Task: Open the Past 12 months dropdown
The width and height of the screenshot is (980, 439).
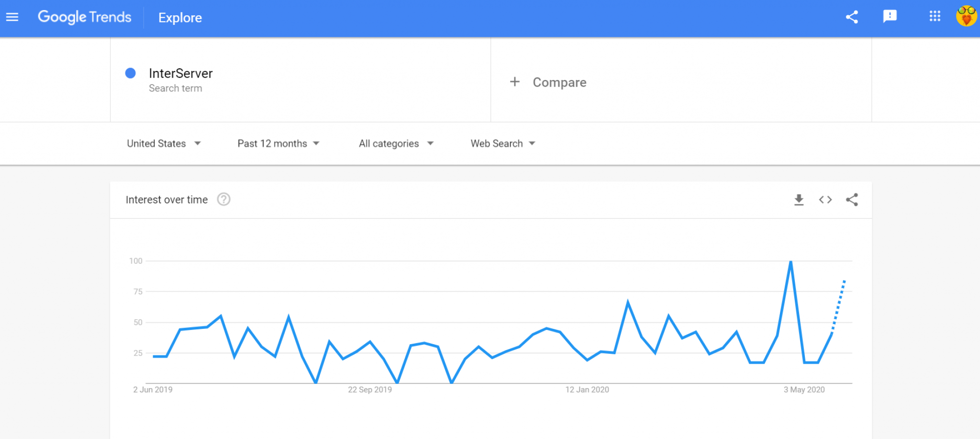Action: click(278, 144)
